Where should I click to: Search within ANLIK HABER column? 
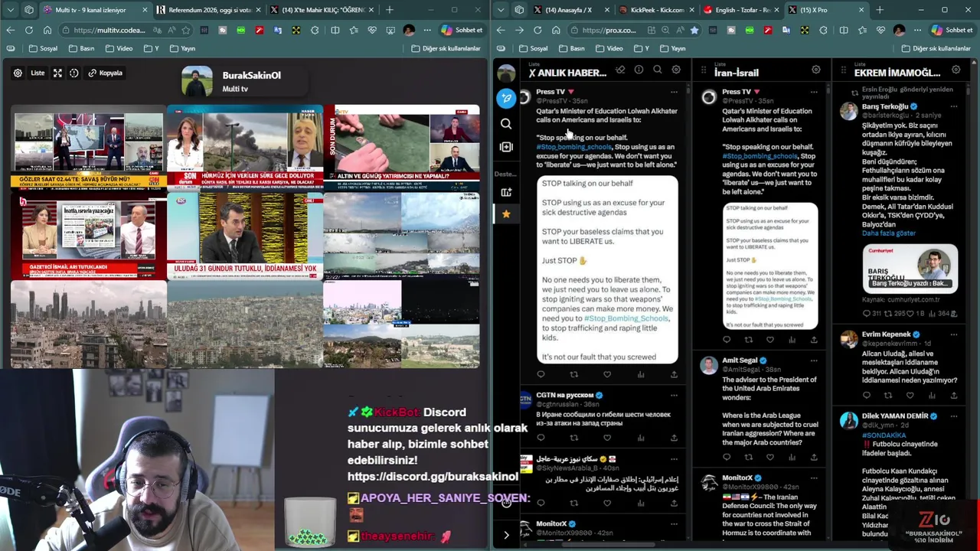[658, 70]
